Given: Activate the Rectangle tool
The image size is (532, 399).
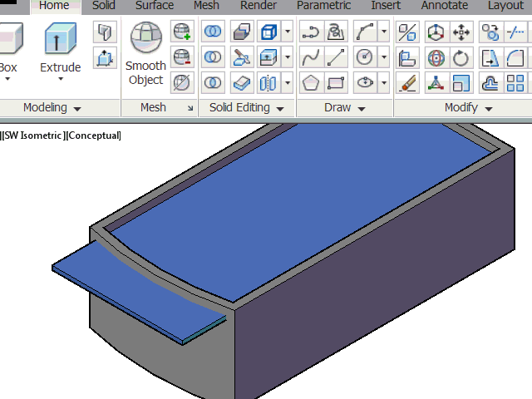Looking at the screenshot, I should coord(337,83).
